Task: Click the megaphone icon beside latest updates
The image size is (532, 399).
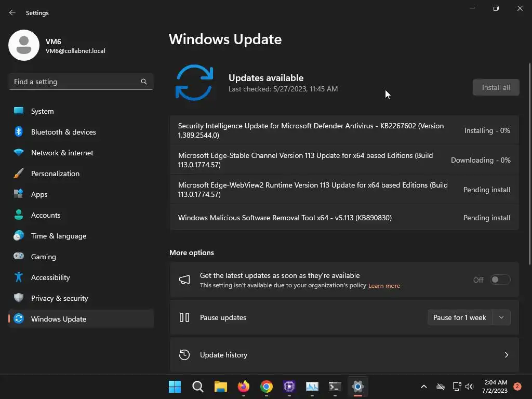Action: pos(184,280)
